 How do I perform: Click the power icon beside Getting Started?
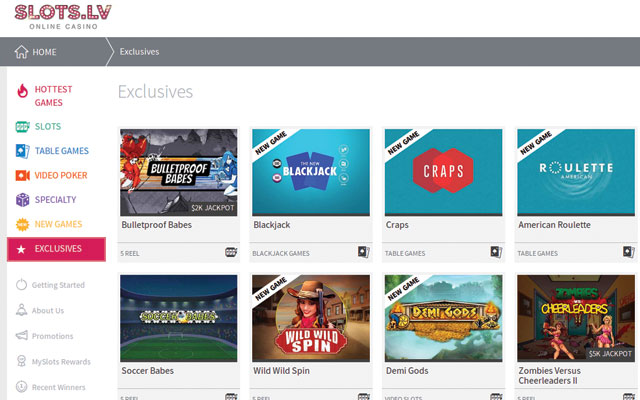coord(21,284)
